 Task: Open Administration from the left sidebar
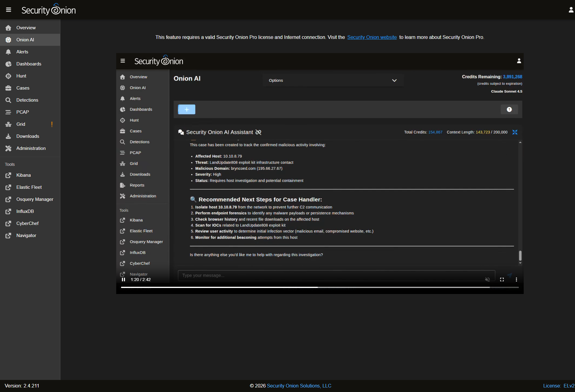(30, 148)
